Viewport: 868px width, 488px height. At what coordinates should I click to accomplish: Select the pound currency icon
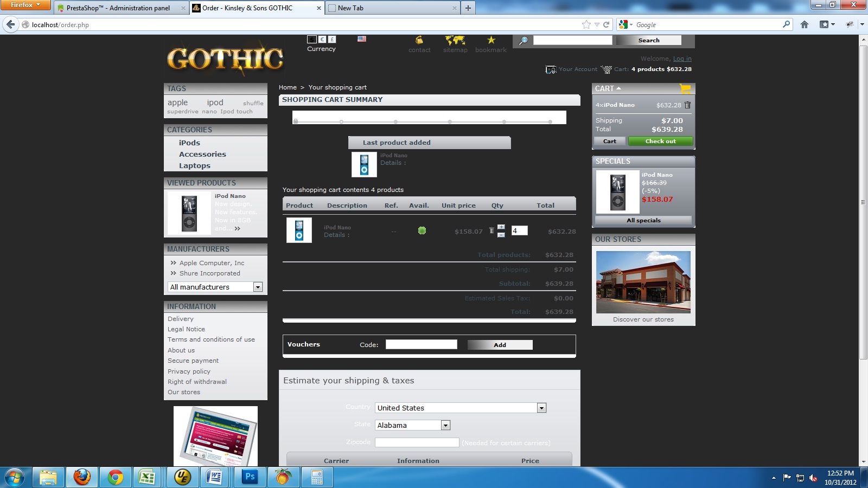(x=332, y=39)
